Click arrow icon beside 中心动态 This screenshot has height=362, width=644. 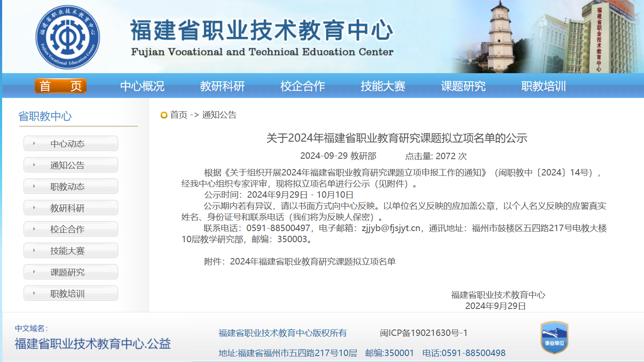[34, 144]
